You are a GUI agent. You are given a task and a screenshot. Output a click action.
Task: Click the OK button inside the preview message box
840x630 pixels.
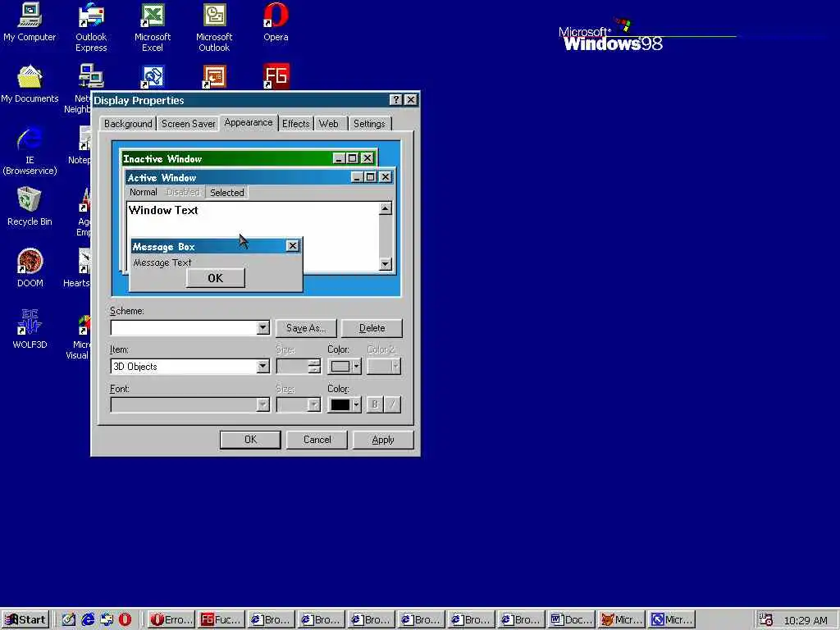tap(216, 278)
